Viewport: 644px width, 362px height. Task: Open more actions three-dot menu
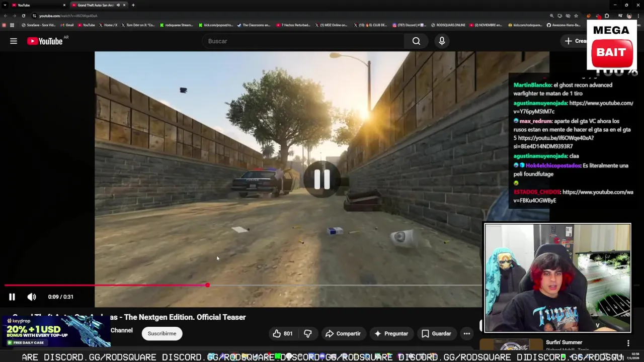click(x=467, y=333)
